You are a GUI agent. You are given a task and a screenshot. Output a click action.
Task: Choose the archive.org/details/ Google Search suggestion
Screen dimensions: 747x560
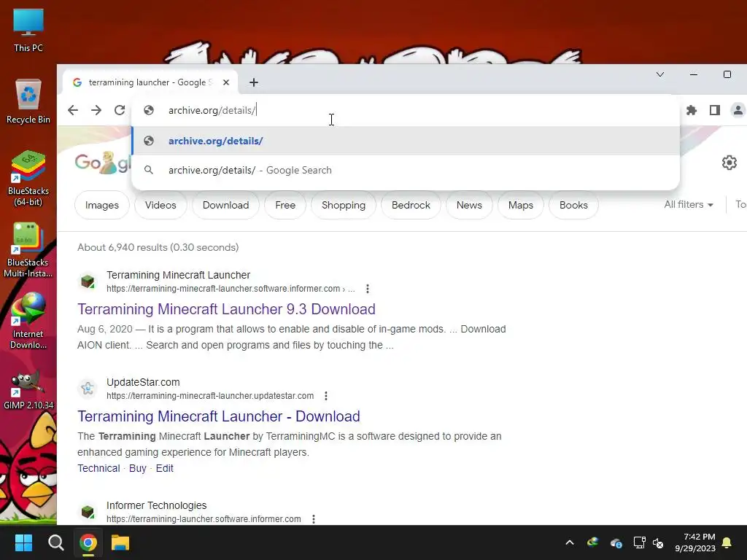click(x=406, y=170)
